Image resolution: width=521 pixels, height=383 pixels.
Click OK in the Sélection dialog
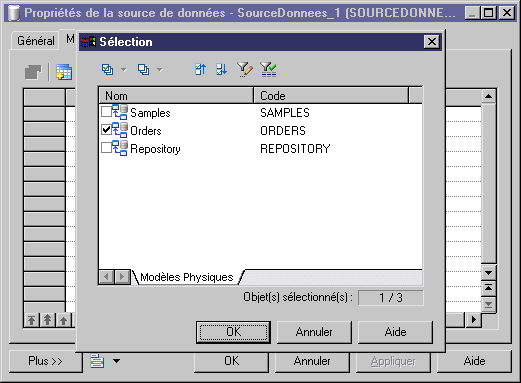[233, 332]
